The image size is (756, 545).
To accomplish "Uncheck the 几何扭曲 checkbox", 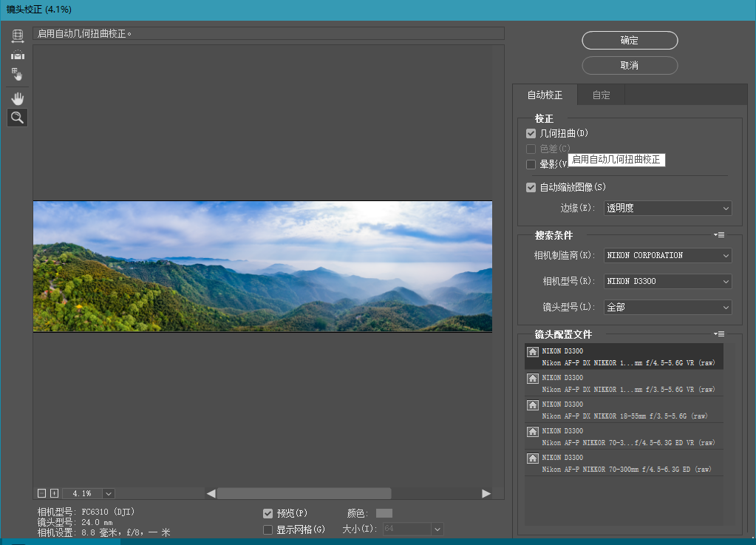I will [531, 134].
